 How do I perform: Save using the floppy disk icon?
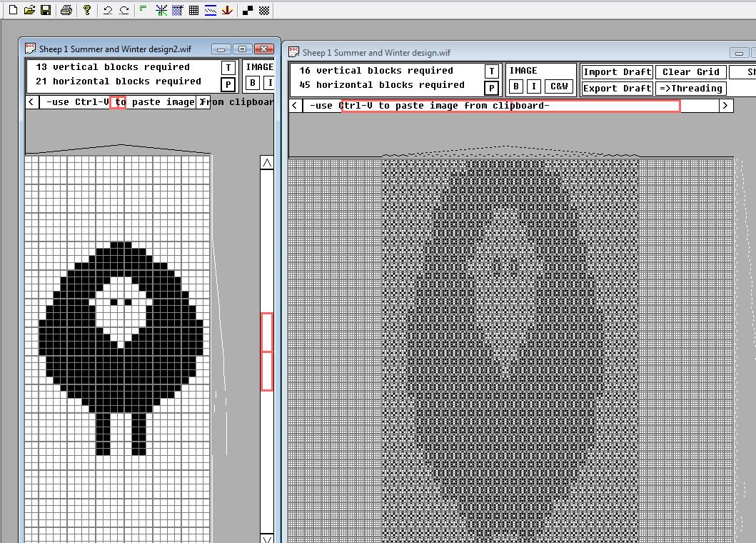45,10
